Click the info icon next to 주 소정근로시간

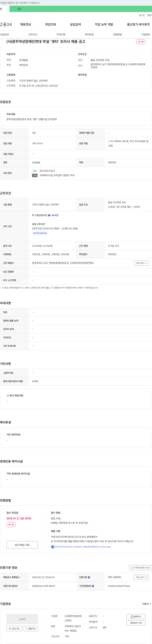pyautogui.click(x=49, y=215)
